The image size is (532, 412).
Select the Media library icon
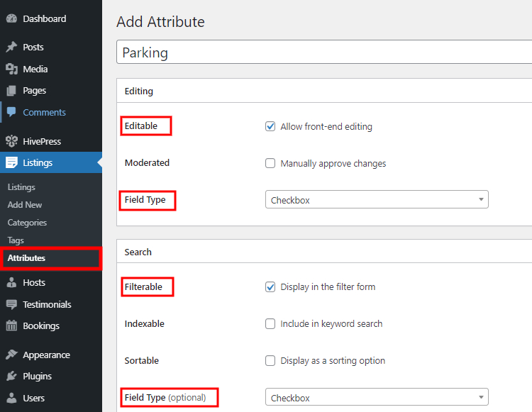(x=11, y=69)
